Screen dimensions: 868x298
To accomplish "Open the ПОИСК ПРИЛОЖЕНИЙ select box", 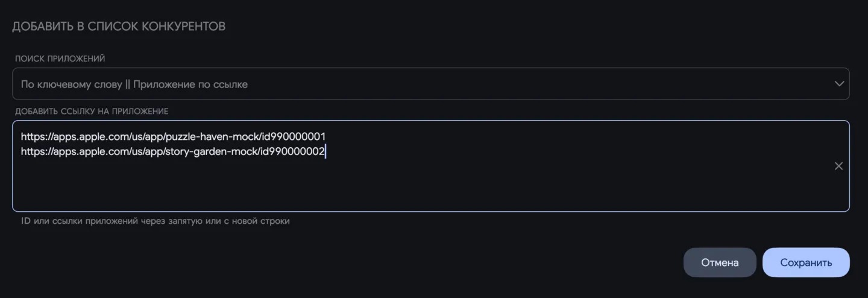I will [x=430, y=84].
